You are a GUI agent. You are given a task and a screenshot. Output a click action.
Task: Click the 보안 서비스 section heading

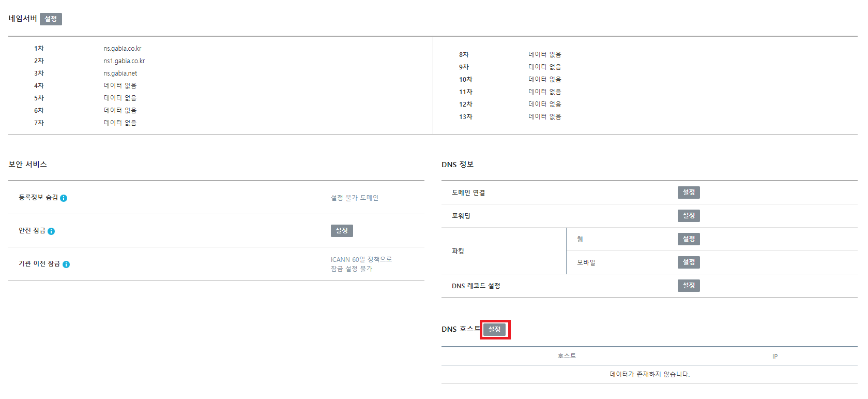click(x=28, y=164)
